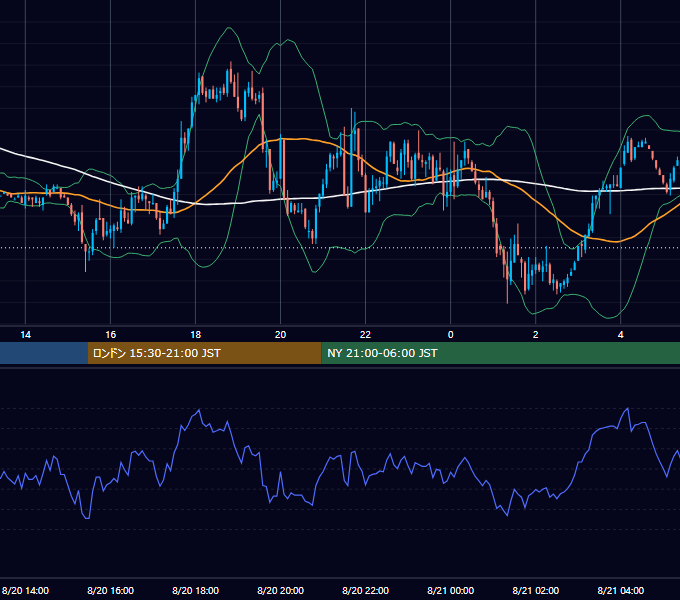Click the 8/21 04:00 label on indicator axis
The width and height of the screenshot is (680, 600).
tap(621, 590)
